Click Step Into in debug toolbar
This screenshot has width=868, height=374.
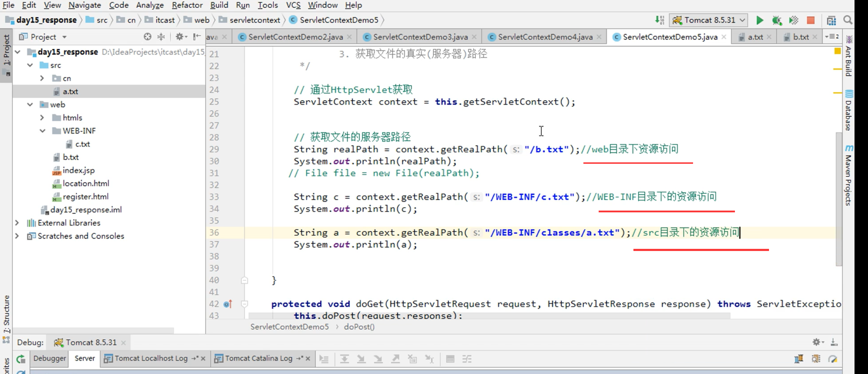(361, 359)
